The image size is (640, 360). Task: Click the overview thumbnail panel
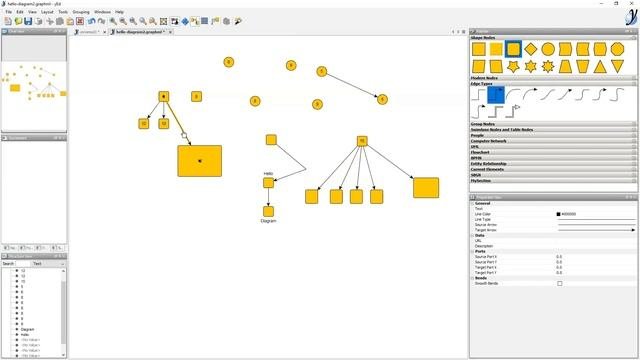coord(34,83)
